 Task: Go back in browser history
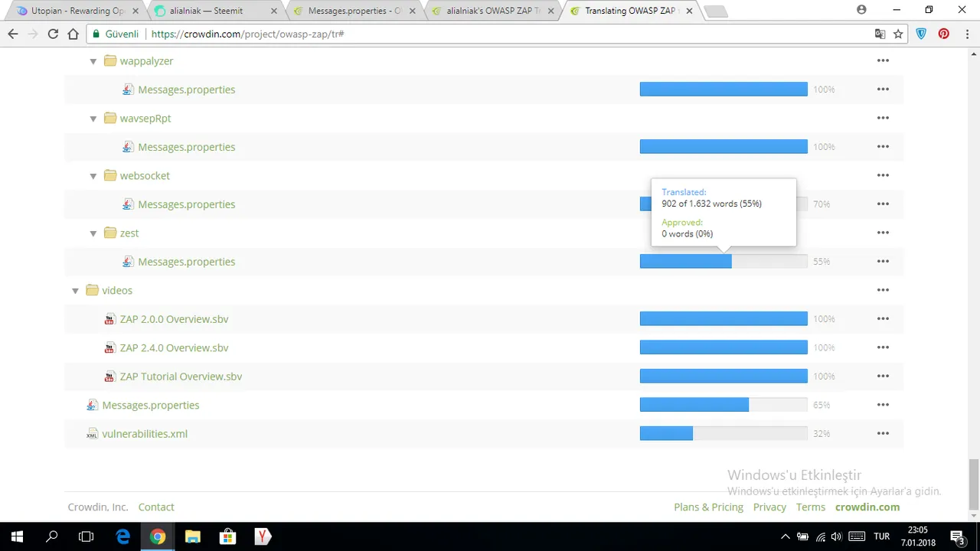[x=13, y=34]
